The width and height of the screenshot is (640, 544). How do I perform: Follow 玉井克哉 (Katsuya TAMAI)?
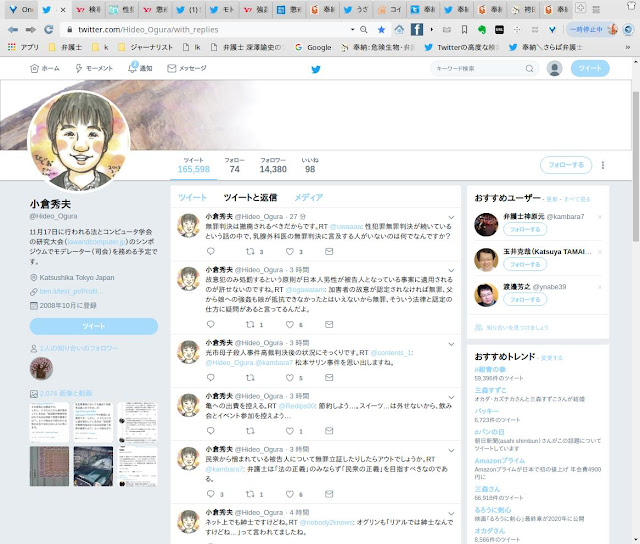[x=525, y=264]
